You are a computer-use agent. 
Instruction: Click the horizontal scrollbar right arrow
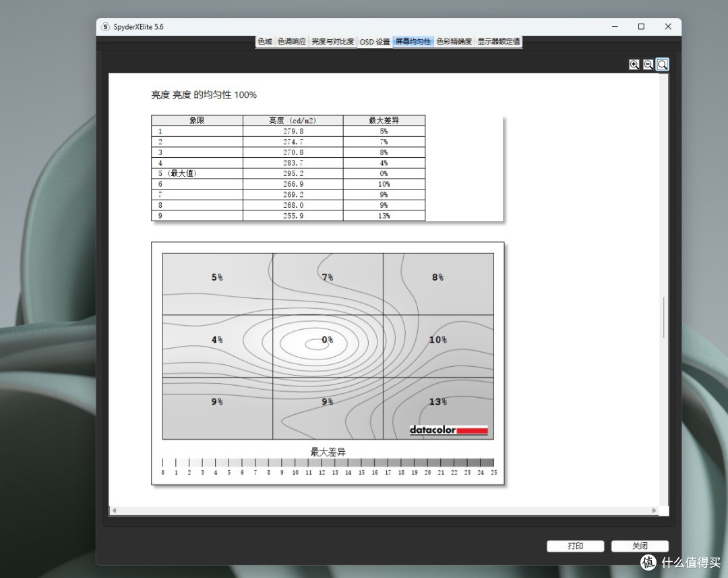[x=654, y=510]
